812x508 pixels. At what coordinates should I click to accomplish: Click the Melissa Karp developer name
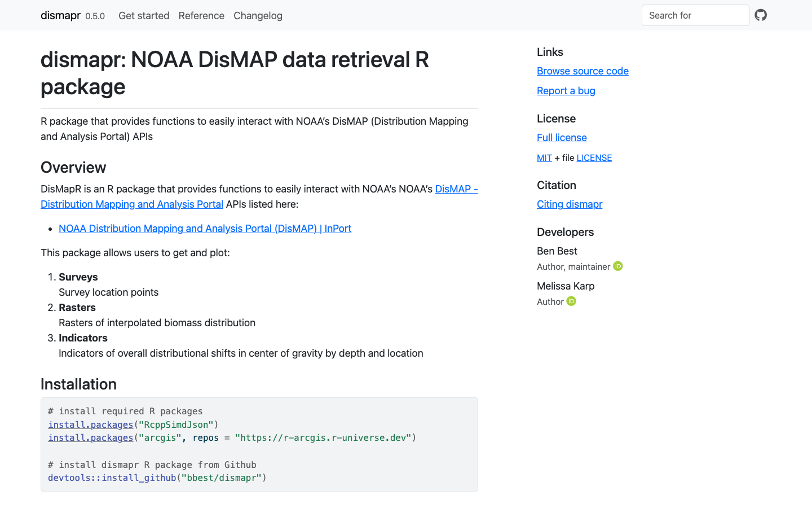(566, 286)
